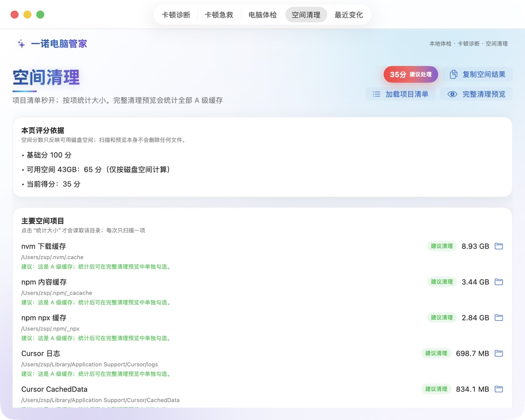Image resolution: width=525 pixels, height=420 pixels.
Task: Close the window with red button
Action: point(14,15)
